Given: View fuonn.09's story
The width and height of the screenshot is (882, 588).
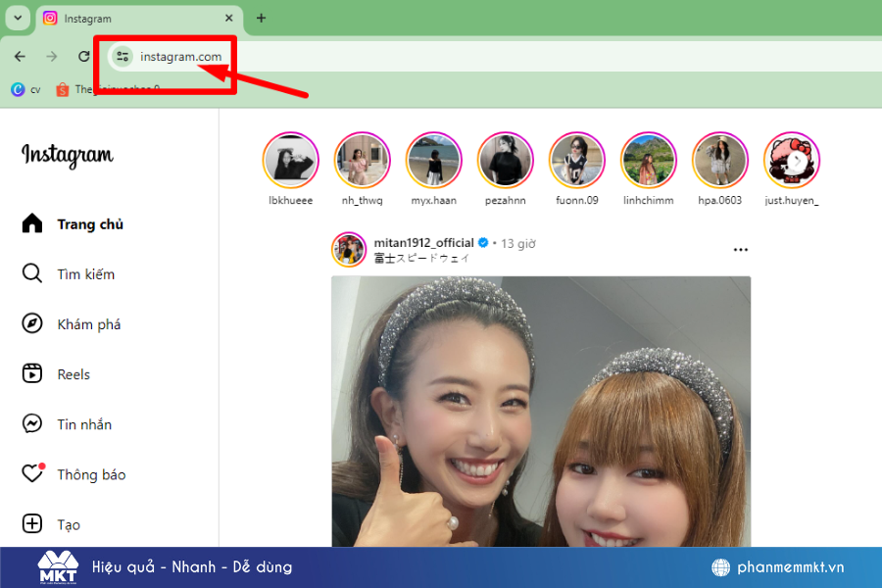Looking at the screenshot, I should 577,159.
